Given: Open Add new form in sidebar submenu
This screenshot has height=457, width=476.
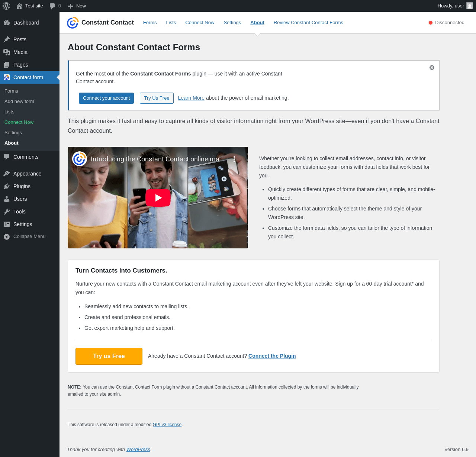Looking at the screenshot, I should (x=19, y=102).
